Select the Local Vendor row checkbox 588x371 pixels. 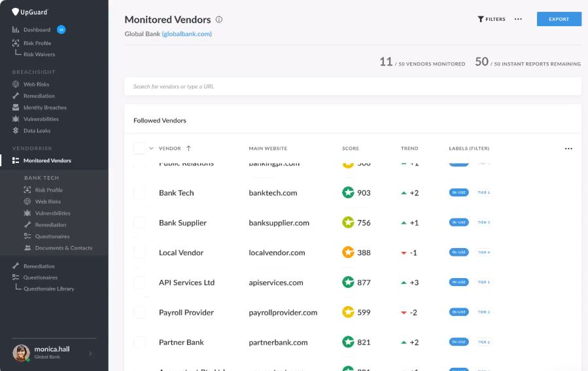(139, 253)
